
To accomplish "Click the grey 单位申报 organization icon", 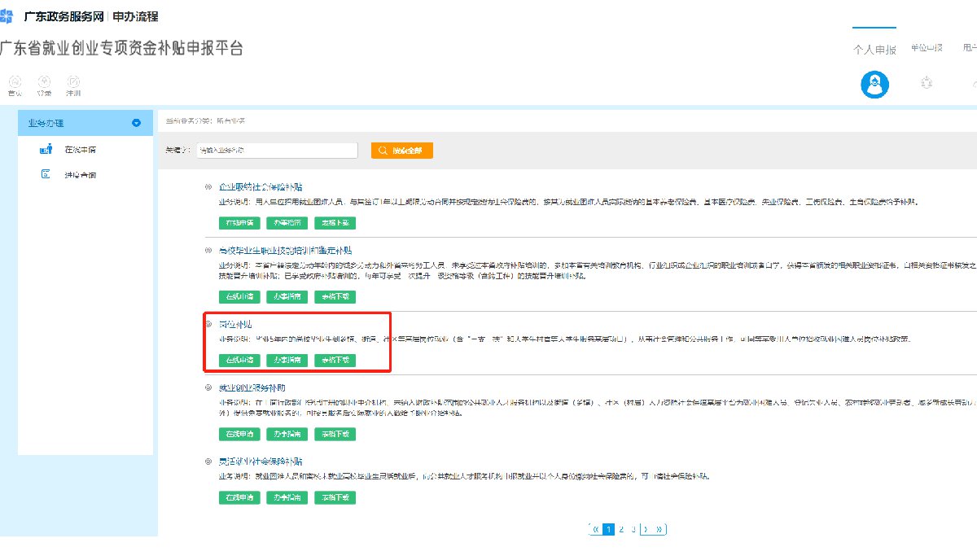I will (927, 84).
